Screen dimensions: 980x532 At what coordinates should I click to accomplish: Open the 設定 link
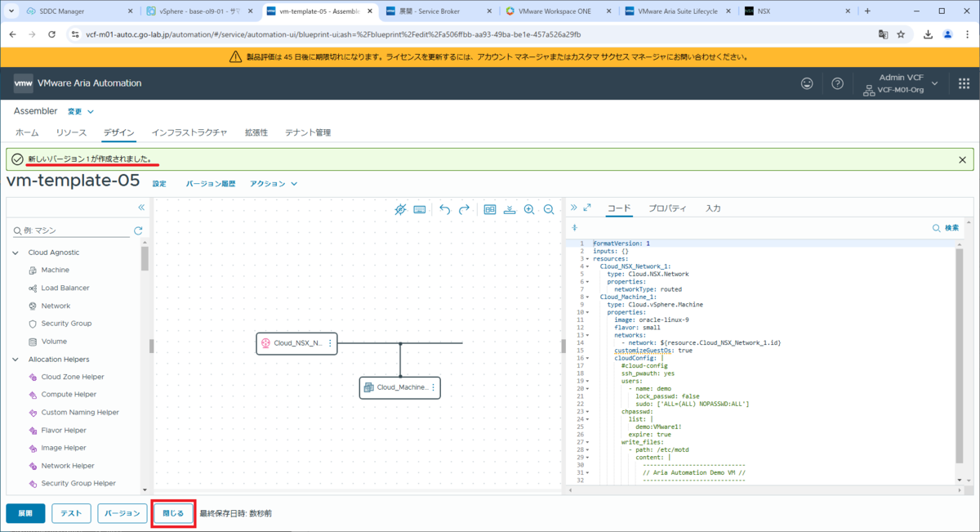coord(159,184)
